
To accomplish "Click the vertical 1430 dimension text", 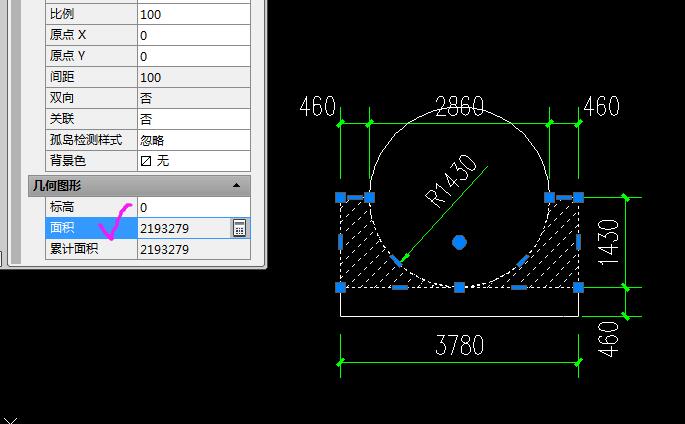I will click(x=609, y=243).
